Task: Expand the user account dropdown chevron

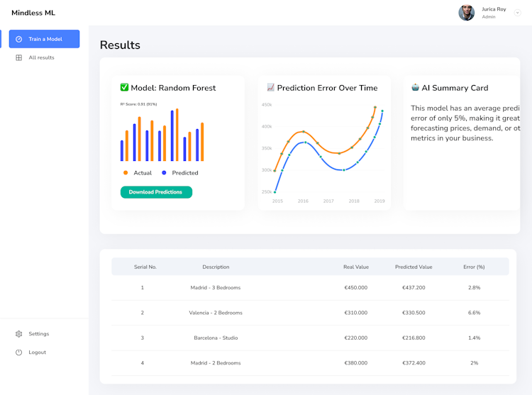Action: point(517,13)
